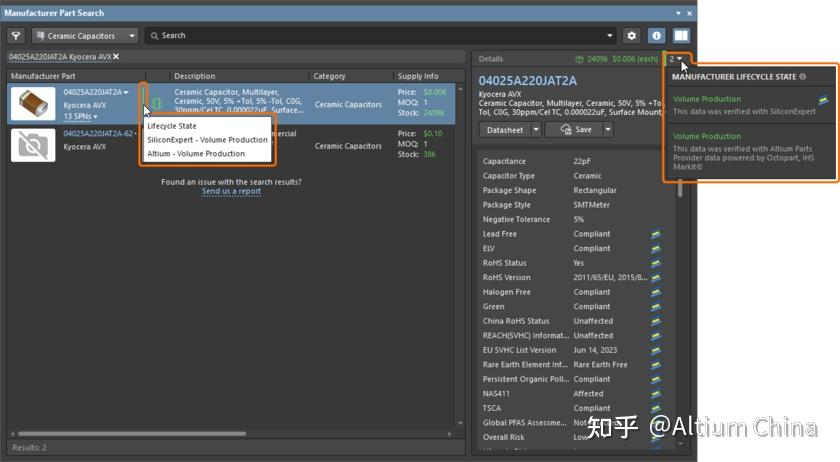Toggle the Details info pane button
840x462 pixels.
656,36
